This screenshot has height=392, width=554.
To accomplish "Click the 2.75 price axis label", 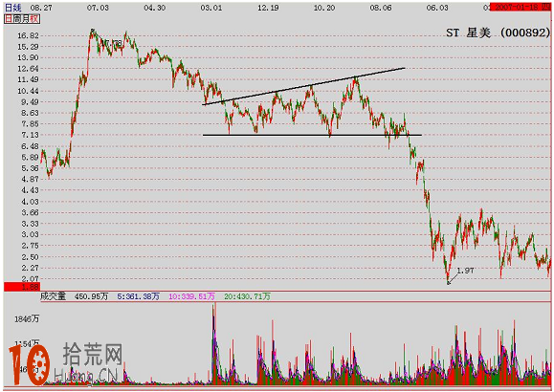I will 30,246.
